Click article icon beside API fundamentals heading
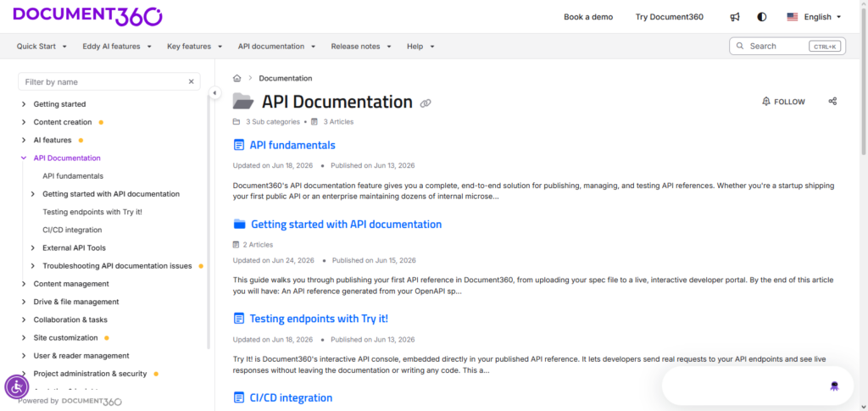Image resolution: width=868 pixels, height=411 pixels. point(238,146)
